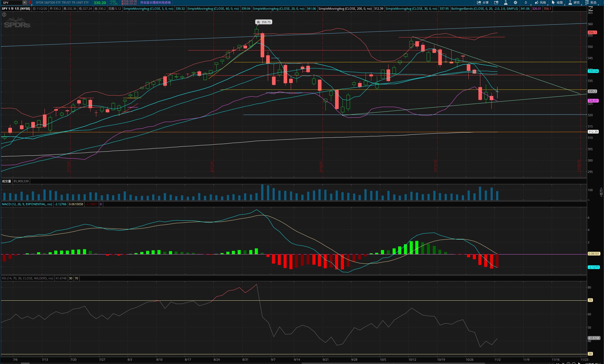Click the RSI (14, 70, 30, CLOSE, WILDERS) label
The width and height of the screenshot is (604, 364).
28,278
